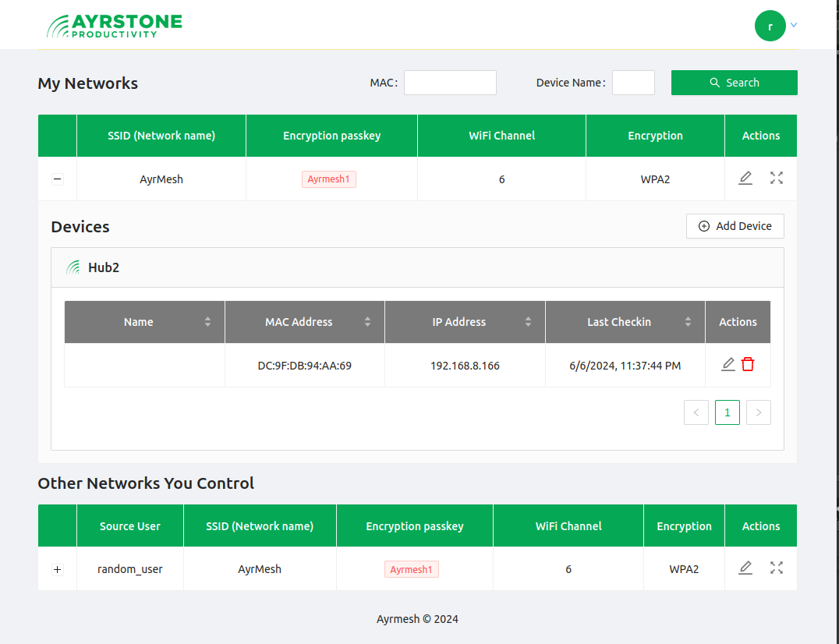Click the Add Device button
Image resolution: width=839 pixels, height=644 pixels.
(735, 226)
